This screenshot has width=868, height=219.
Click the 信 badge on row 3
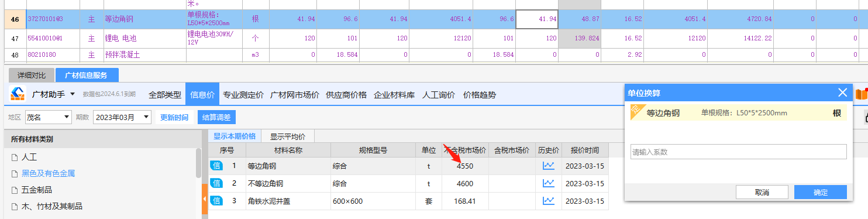point(216,201)
